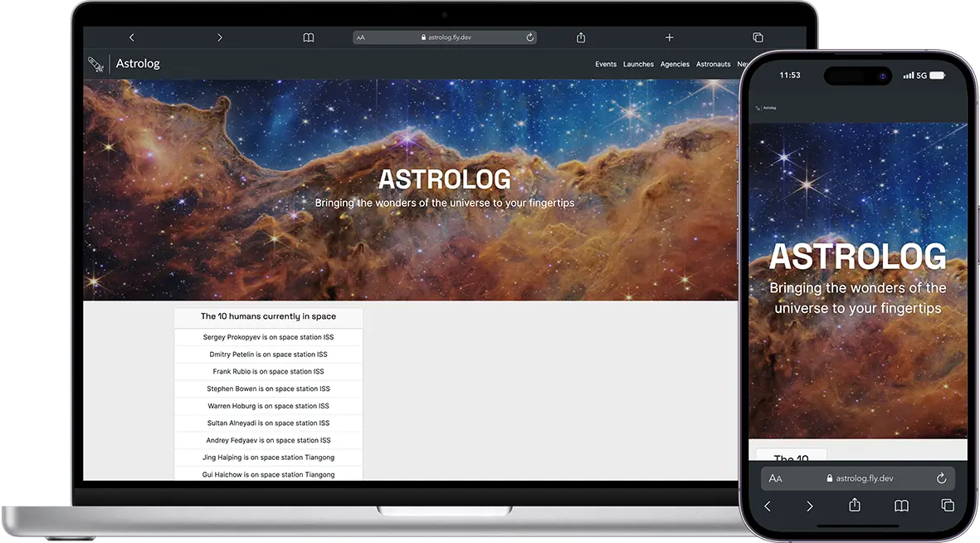This screenshot has width=980, height=543.
Task: Tap the tabs icon on the phone toolbar
Action: [x=947, y=506]
